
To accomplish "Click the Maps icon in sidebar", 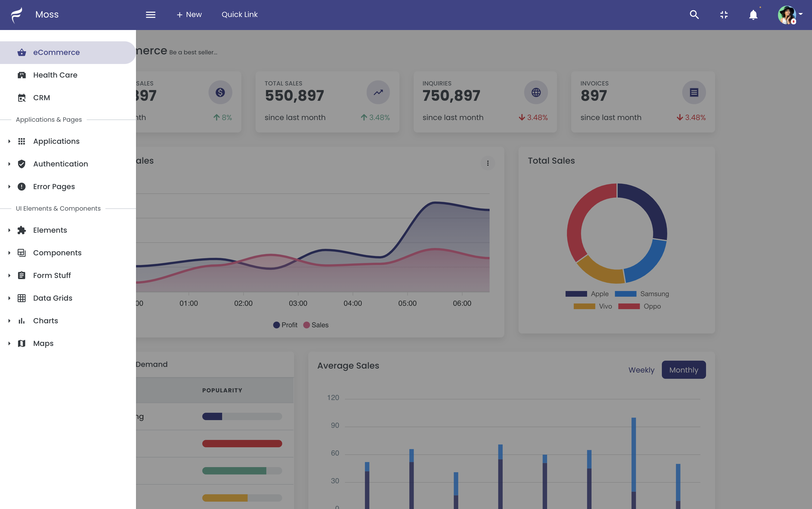I will point(22,343).
